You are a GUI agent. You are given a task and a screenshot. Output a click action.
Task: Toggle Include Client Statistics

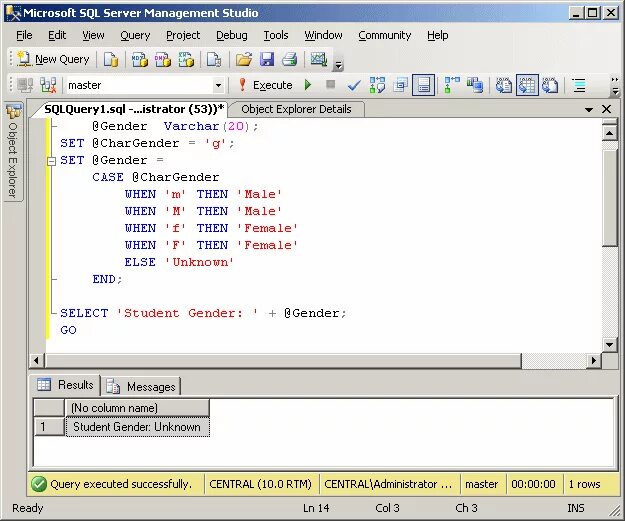coord(475,85)
